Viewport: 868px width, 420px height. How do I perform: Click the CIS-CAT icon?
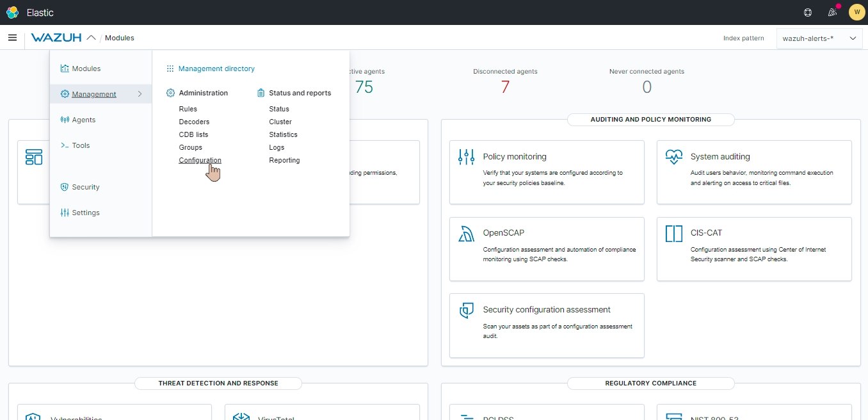point(674,234)
